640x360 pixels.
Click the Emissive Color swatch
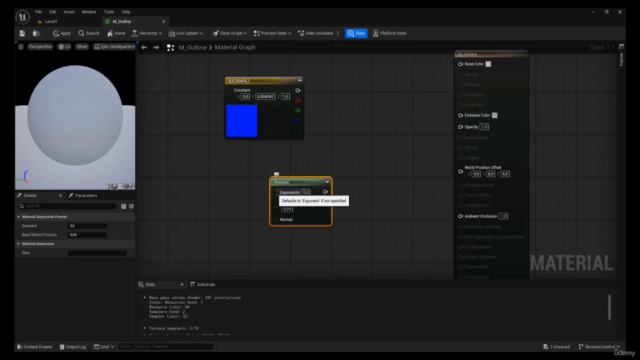click(495, 116)
